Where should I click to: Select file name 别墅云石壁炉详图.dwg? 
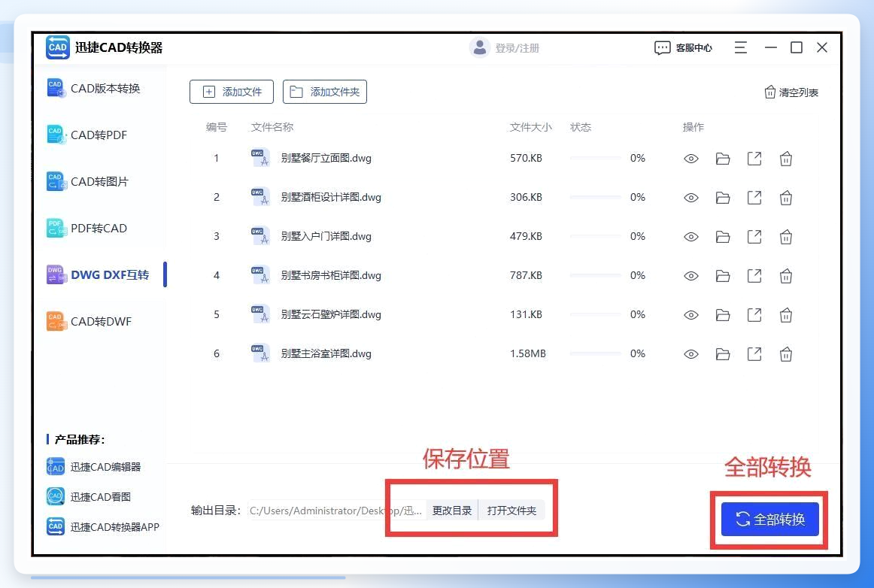(331, 314)
